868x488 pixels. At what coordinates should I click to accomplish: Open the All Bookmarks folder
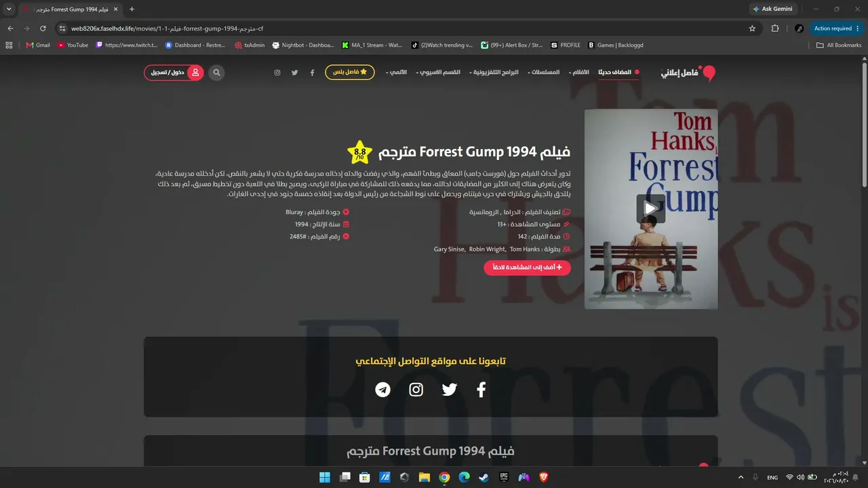(x=839, y=45)
